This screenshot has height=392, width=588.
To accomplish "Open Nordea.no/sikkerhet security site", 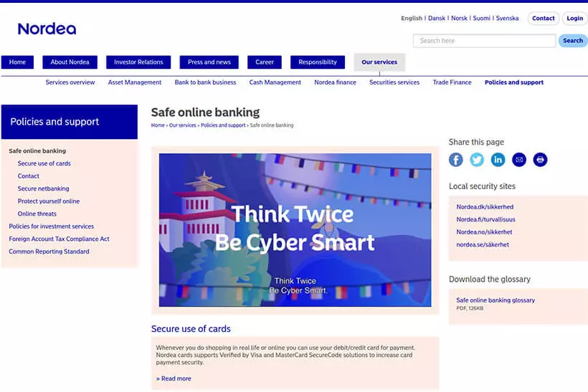I will (484, 232).
